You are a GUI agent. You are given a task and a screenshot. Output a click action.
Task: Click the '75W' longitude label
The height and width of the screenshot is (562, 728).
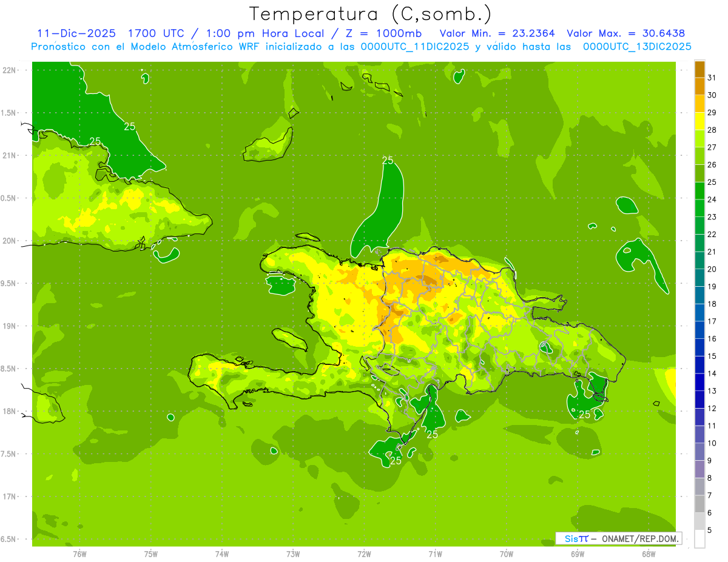tap(151, 554)
